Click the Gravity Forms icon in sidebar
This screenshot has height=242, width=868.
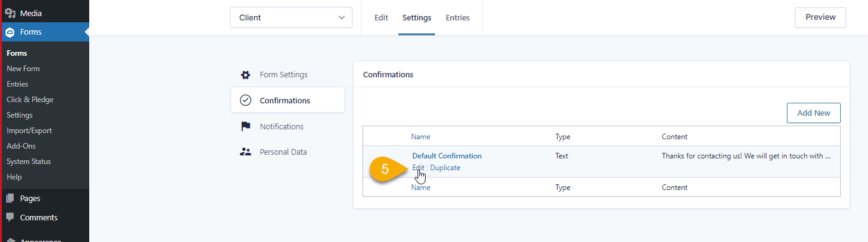10,32
